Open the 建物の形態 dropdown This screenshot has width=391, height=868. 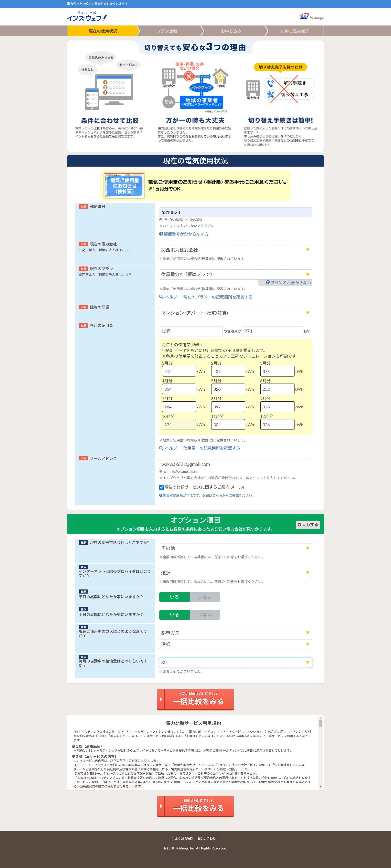tap(235, 313)
